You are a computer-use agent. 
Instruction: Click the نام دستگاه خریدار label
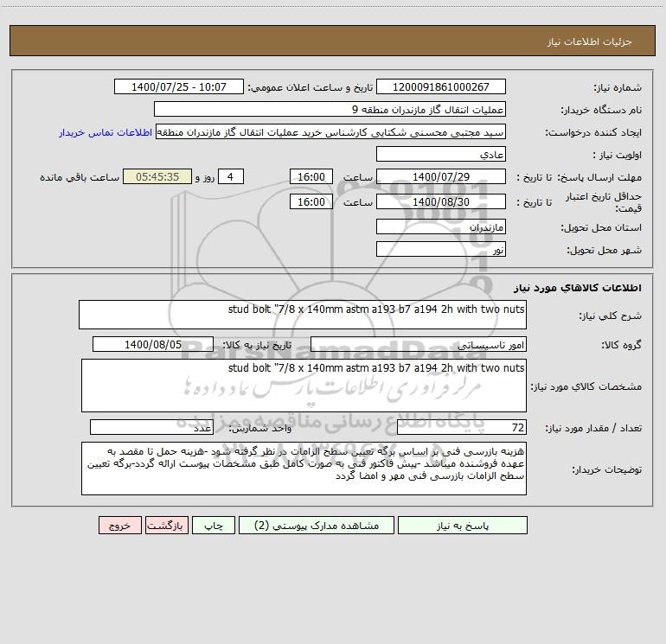(x=601, y=111)
